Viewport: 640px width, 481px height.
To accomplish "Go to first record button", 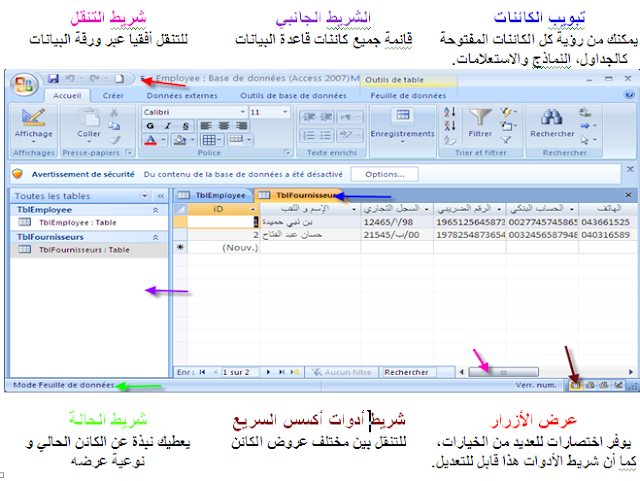I will pyautogui.click(x=202, y=372).
